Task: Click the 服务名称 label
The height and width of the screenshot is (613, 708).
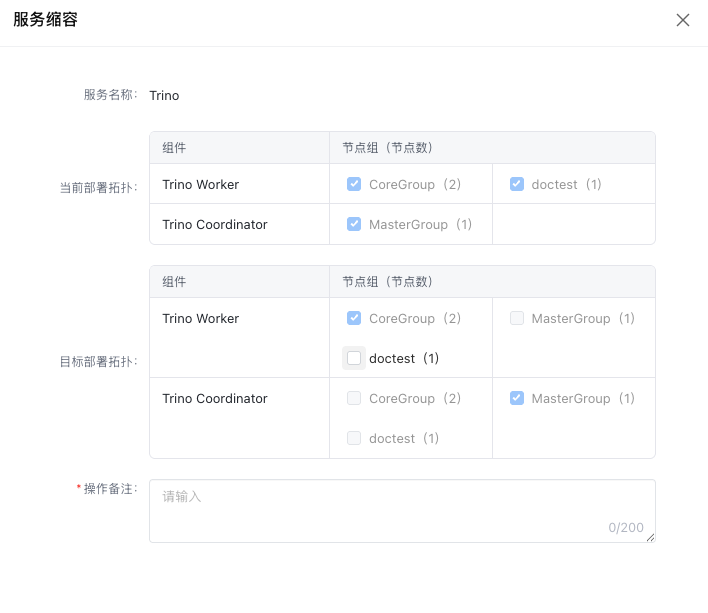Action: (x=110, y=95)
